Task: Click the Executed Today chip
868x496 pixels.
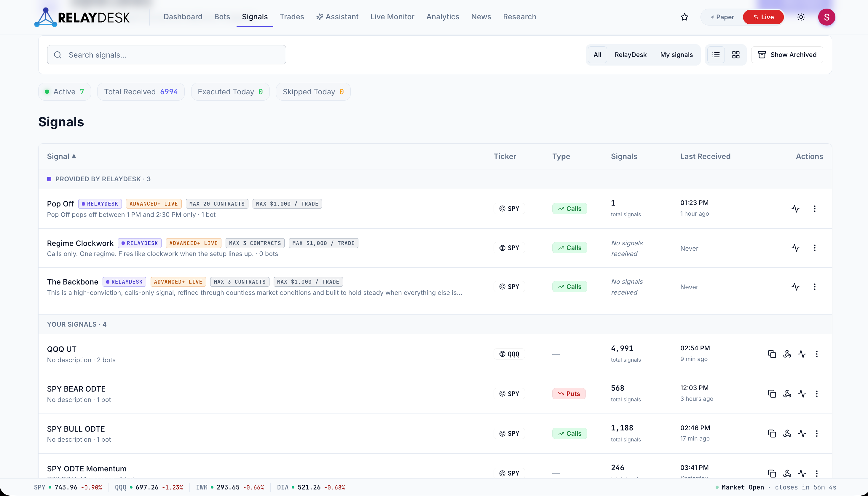Action: coord(230,92)
